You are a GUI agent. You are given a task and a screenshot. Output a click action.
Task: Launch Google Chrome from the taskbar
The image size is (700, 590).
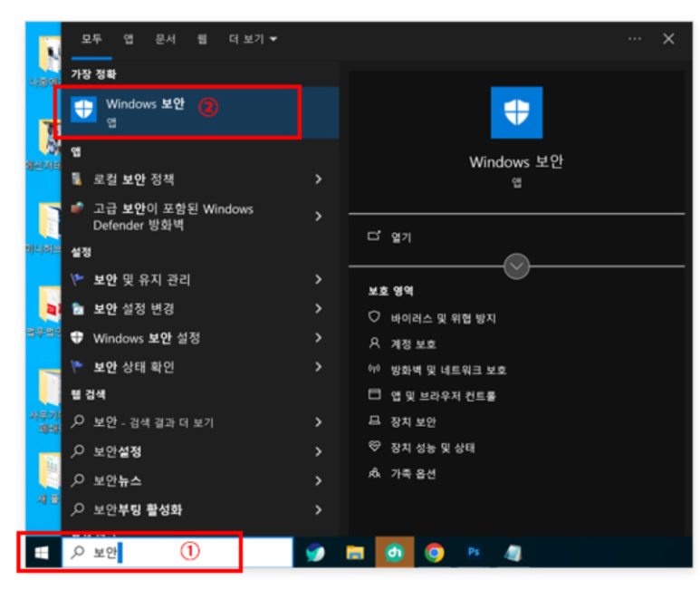pos(434,553)
